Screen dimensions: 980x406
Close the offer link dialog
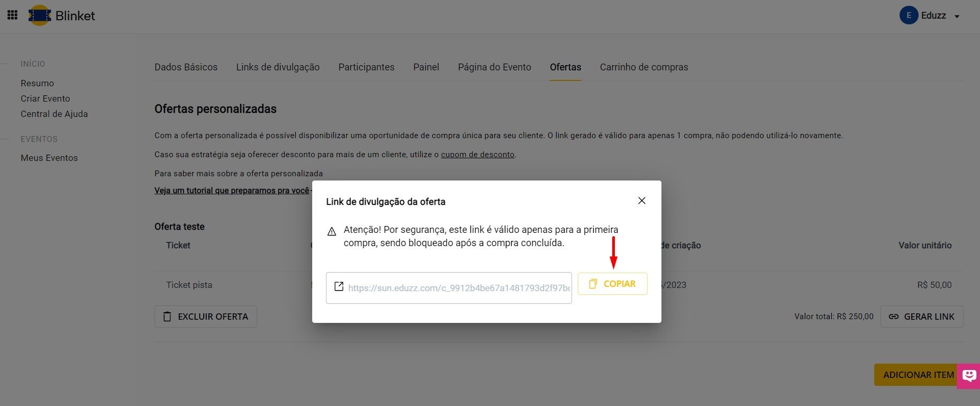pos(641,201)
